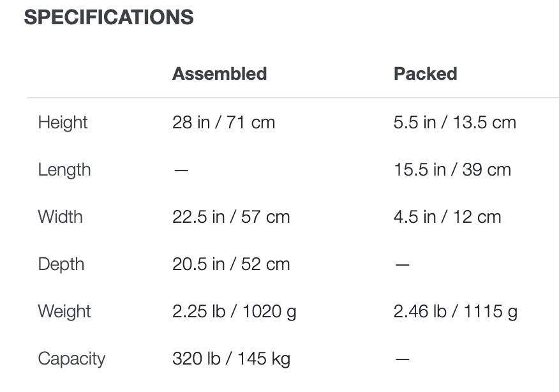The image size is (559, 392).
Task: Select assembled width 22.5 in / 57 cm
Action: [231, 217]
